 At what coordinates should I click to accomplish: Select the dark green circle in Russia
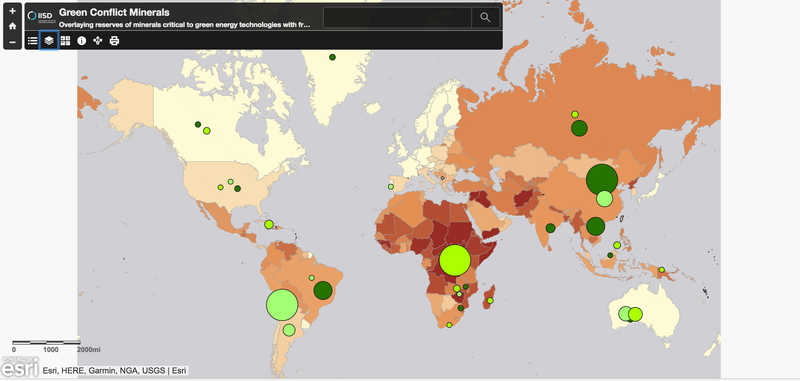(579, 128)
